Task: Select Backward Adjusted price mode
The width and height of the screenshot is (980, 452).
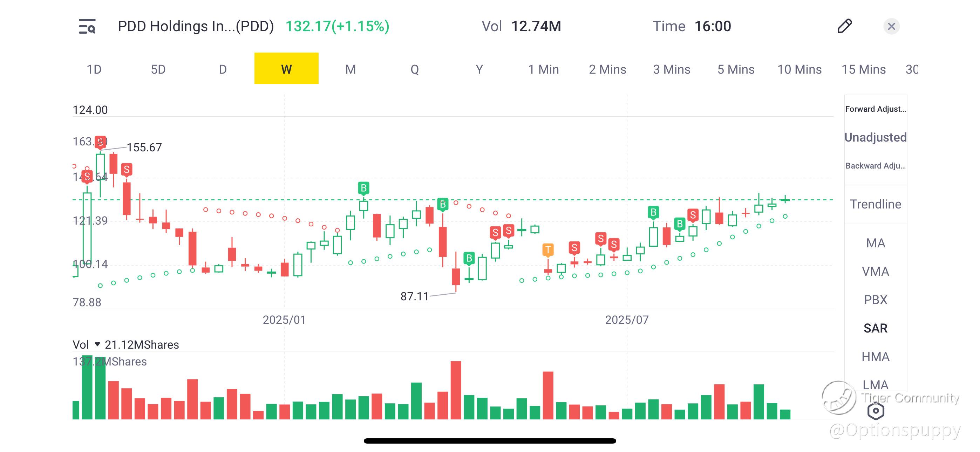Action: [x=876, y=166]
